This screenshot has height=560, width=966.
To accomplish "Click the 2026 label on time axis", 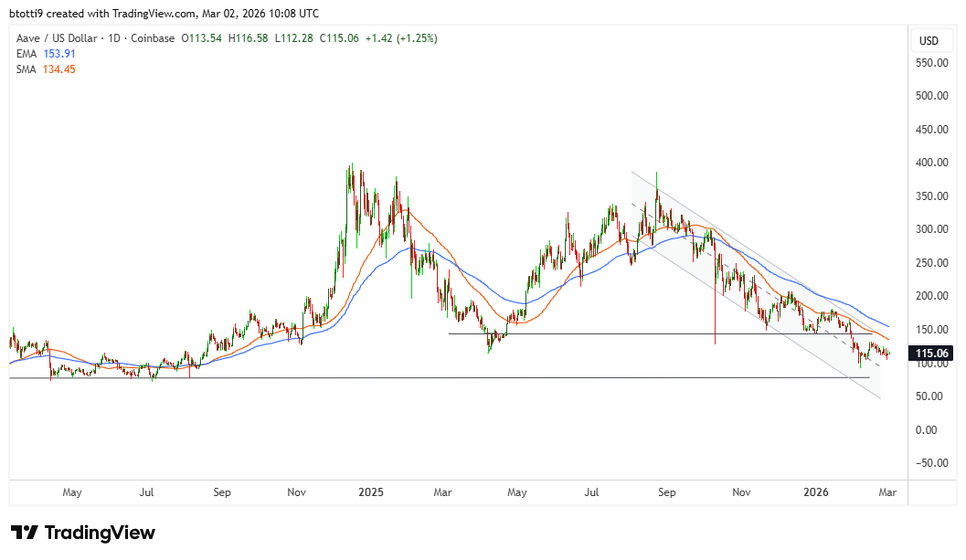I will pos(815,492).
